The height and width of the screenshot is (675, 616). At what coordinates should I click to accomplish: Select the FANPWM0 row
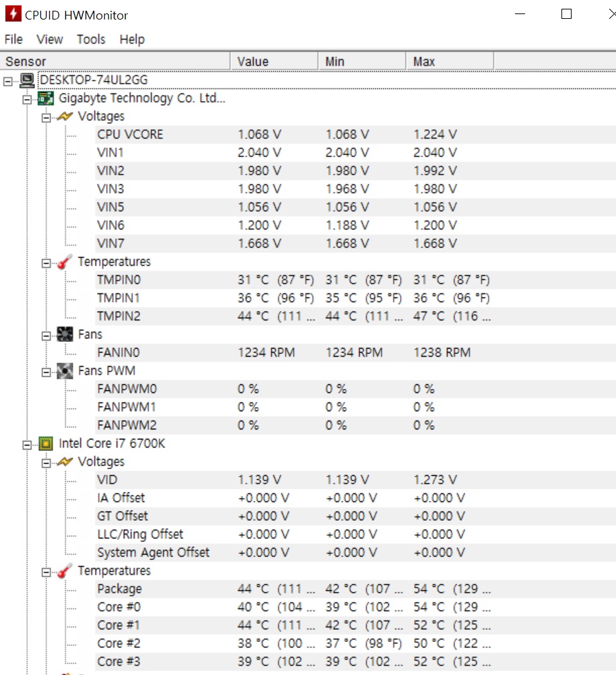[x=355, y=389]
